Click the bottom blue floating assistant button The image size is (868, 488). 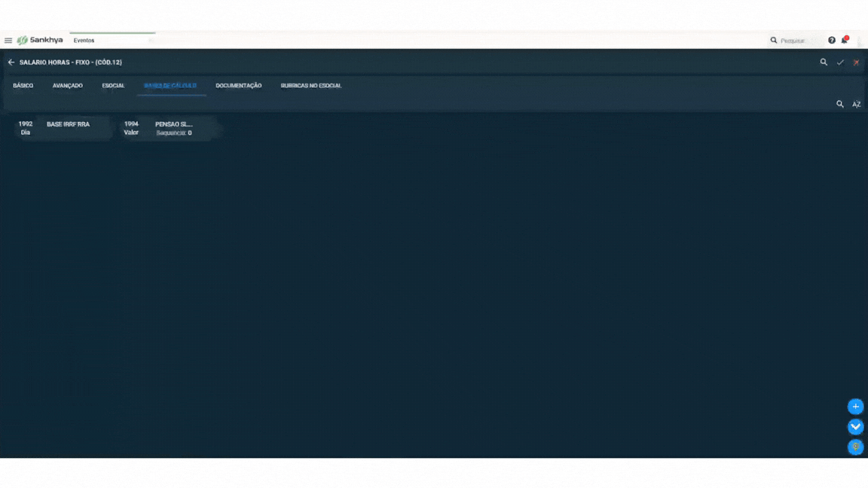point(855,447)
